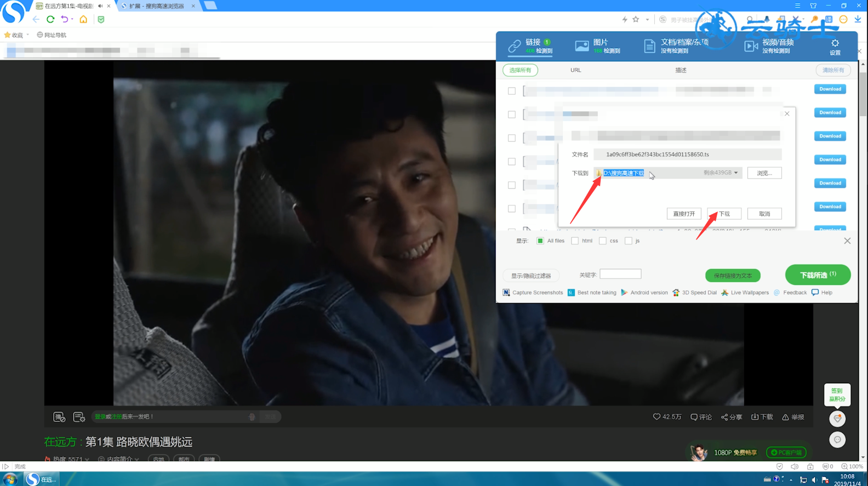Open the undo history dropdown arrow

[x=72, y=19]
